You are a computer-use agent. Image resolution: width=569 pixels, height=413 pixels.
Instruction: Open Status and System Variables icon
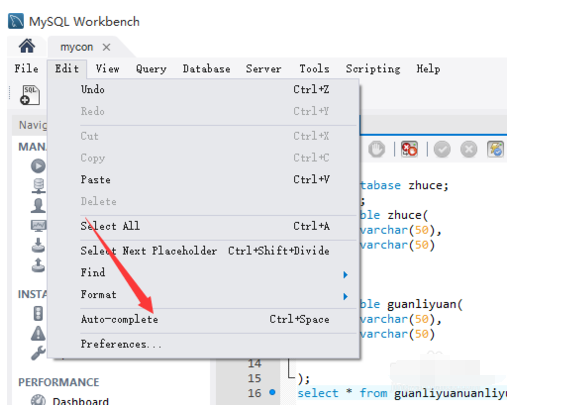[x=38, y=225]
